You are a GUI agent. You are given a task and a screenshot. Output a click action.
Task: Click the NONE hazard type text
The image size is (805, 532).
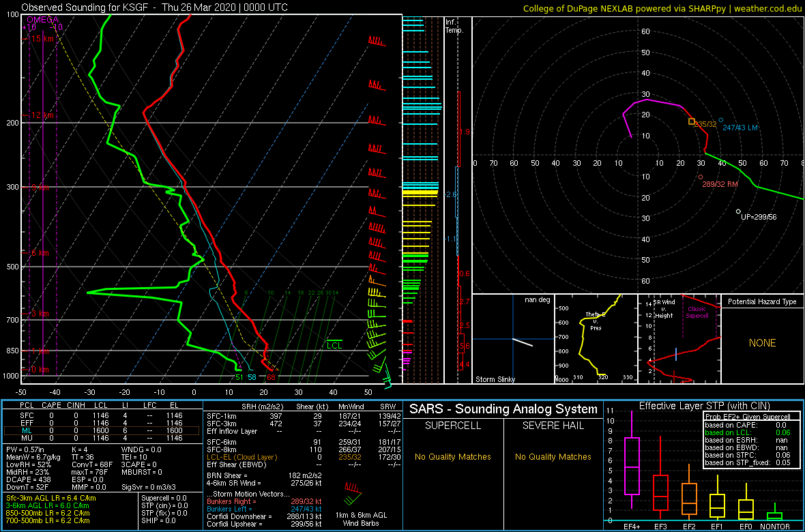click(762, 343)
